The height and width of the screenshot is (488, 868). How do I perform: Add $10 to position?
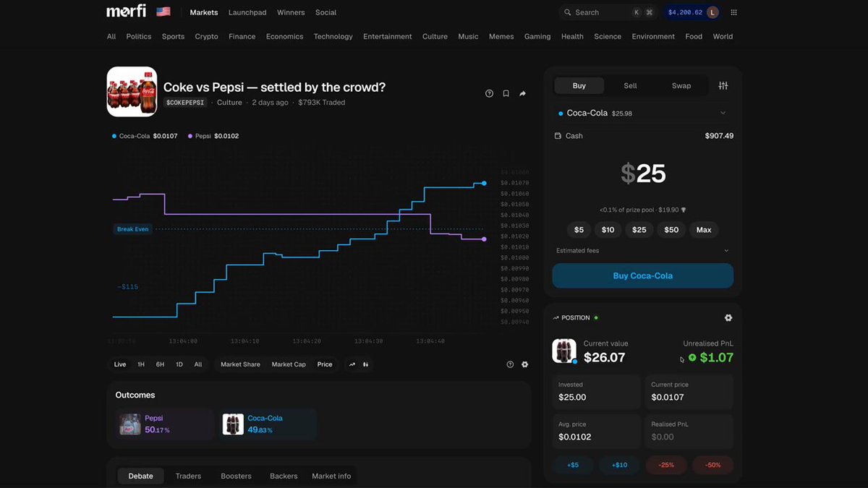pyautogui.click(x=619, y=465)
